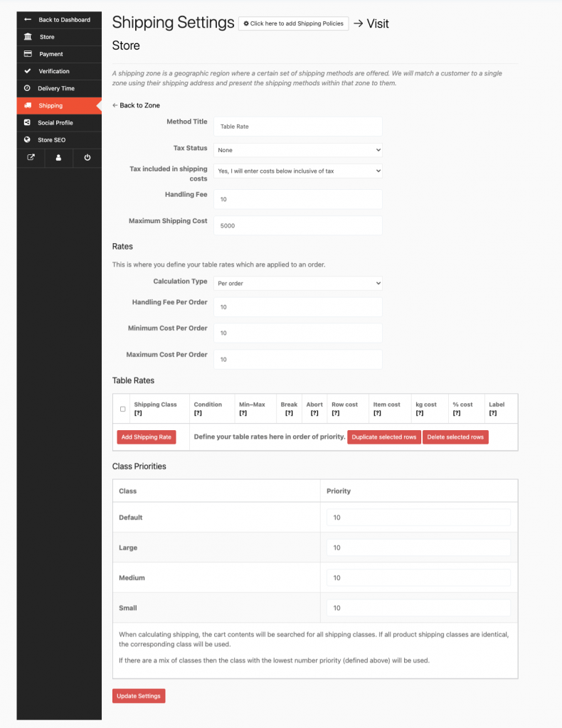Go to Verification menu item

point(59,72)
